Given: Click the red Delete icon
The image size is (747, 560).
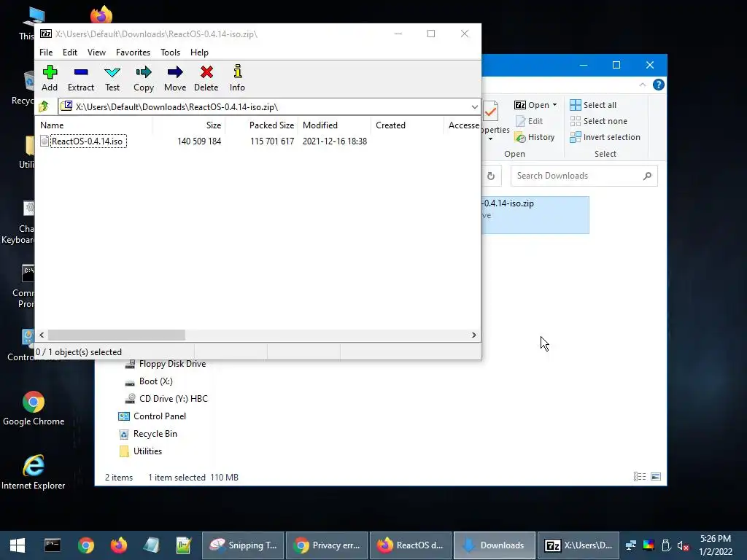Looking at the screenshot, I should (206, 72).
